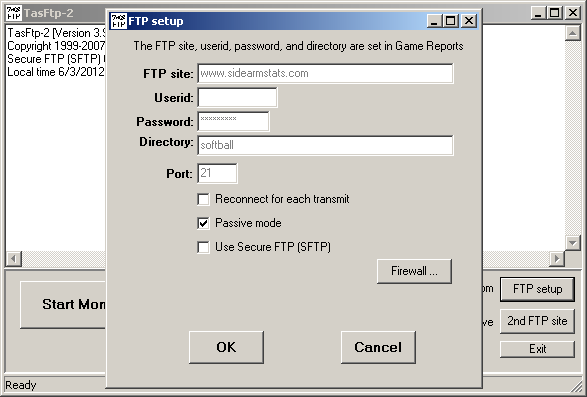Click the Copyright 1999-2007 log line
Image resolution: width=587 pixels, height=397 pixels.
coord(56,46)
